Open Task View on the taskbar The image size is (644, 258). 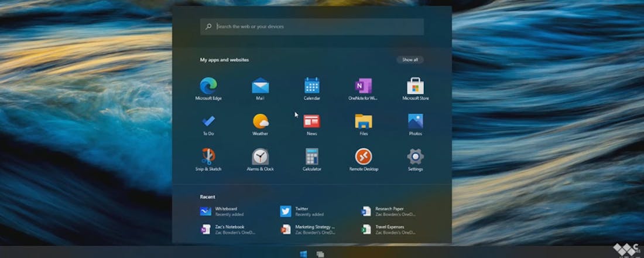click(320, 254)
